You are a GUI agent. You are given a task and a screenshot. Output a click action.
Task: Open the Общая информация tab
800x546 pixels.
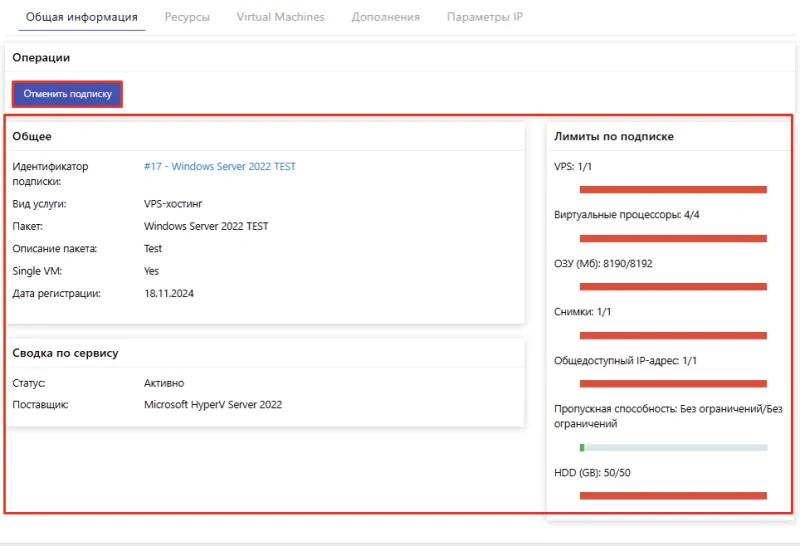81,17
